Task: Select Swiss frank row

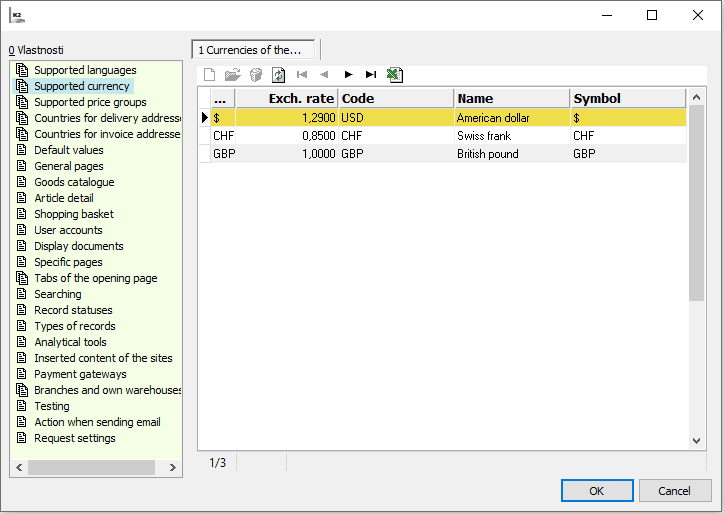Action: (449, 136)
